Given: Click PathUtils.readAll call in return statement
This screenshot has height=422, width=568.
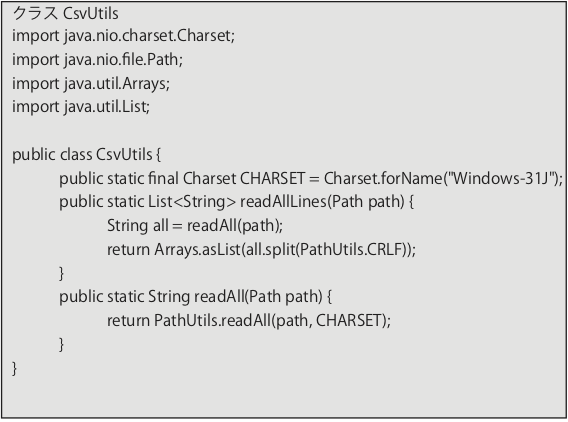Looking at the screenshot, I should 213,321.
